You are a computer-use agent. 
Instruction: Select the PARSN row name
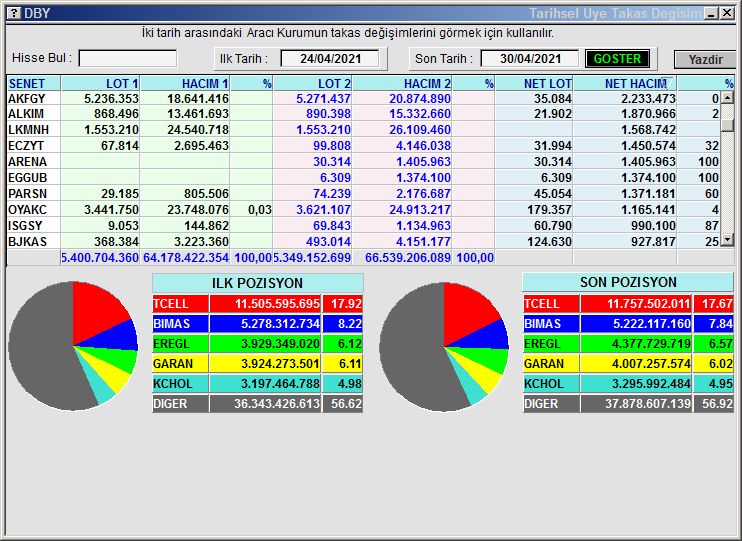(27, 194)
